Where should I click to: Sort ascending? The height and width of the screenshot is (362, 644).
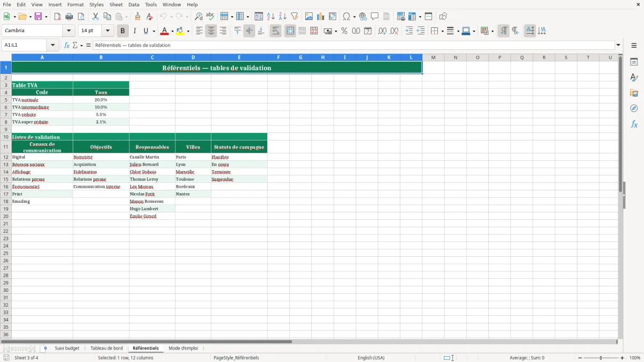[270, 17]
